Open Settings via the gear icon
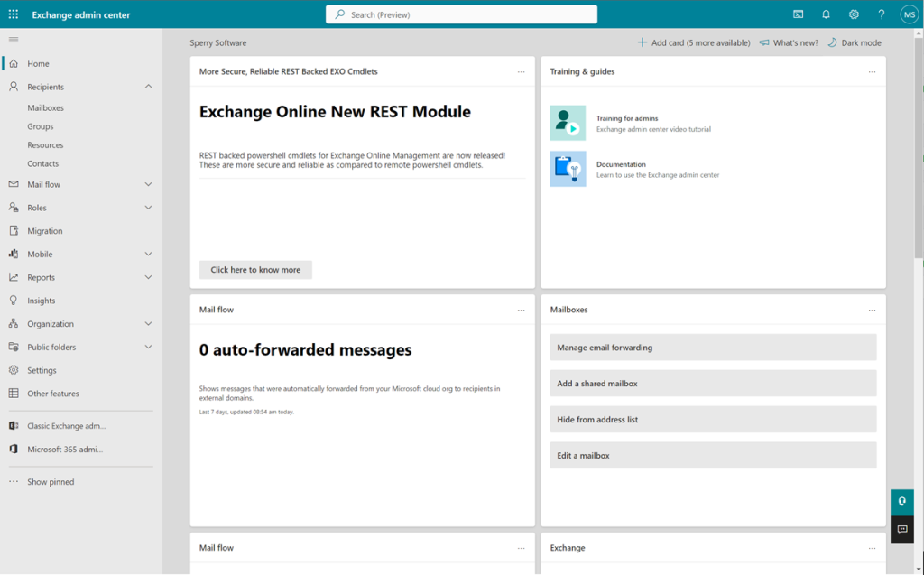 [x=853, y=14]
